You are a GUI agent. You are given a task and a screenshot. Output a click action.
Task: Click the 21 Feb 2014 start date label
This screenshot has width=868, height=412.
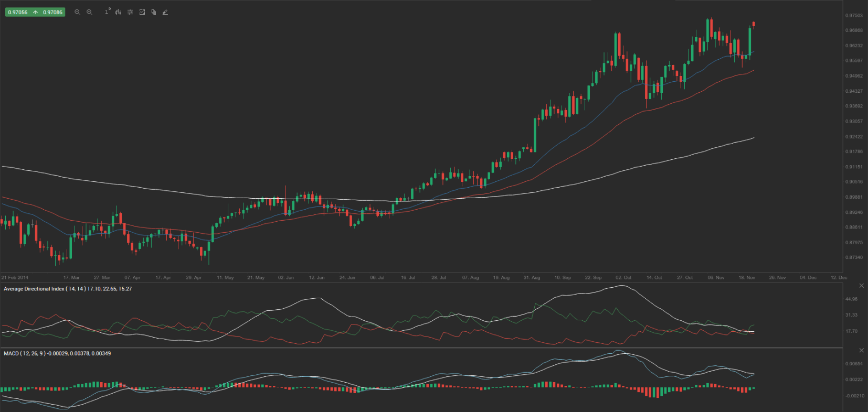point(15,277)
